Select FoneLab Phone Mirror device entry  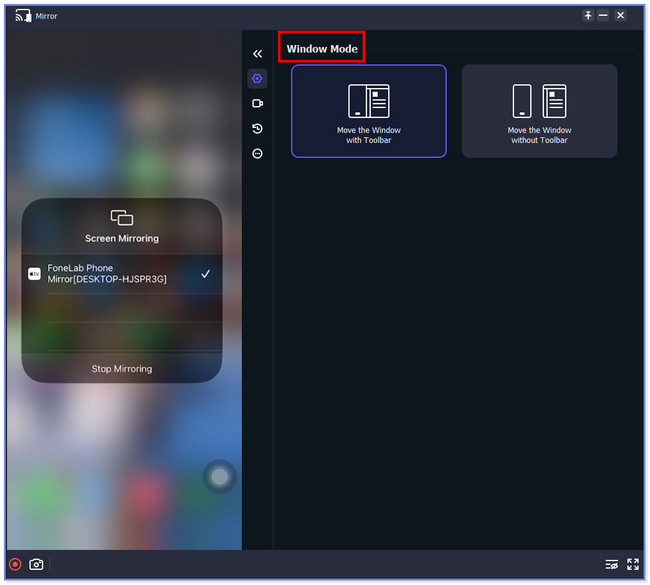pyautogui.click(x=107, y=274)
